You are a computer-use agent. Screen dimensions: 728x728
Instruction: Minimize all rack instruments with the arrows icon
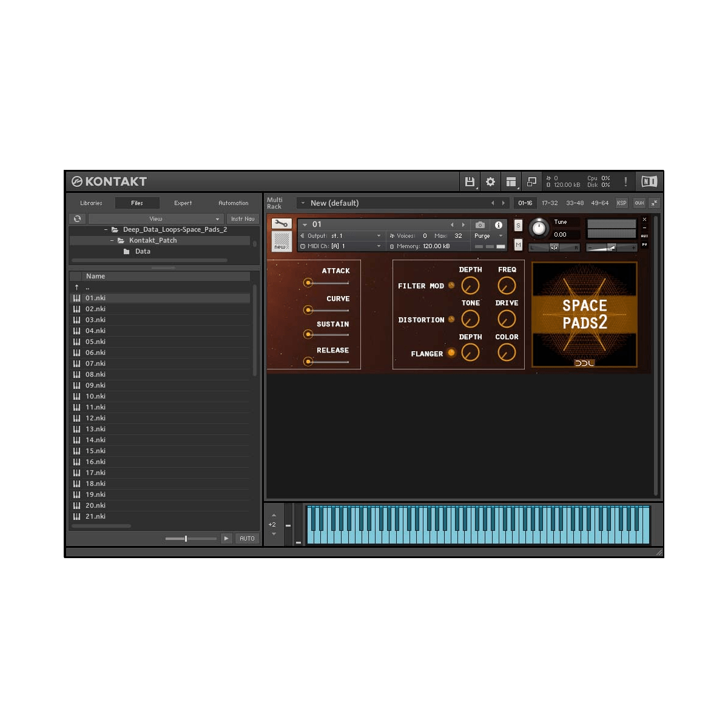[x=654, y=203]
